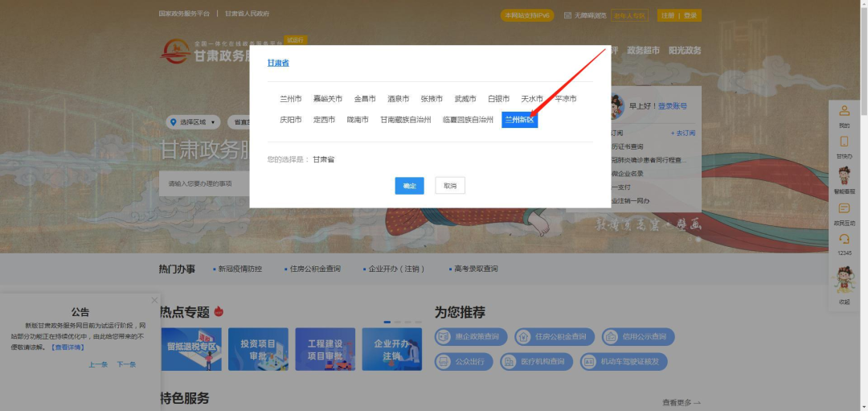Expand the 省直部门 dropdown beside 选择区域
This screenshot has height=411, width=868.
pyautogui.click(x=240, y=122)
